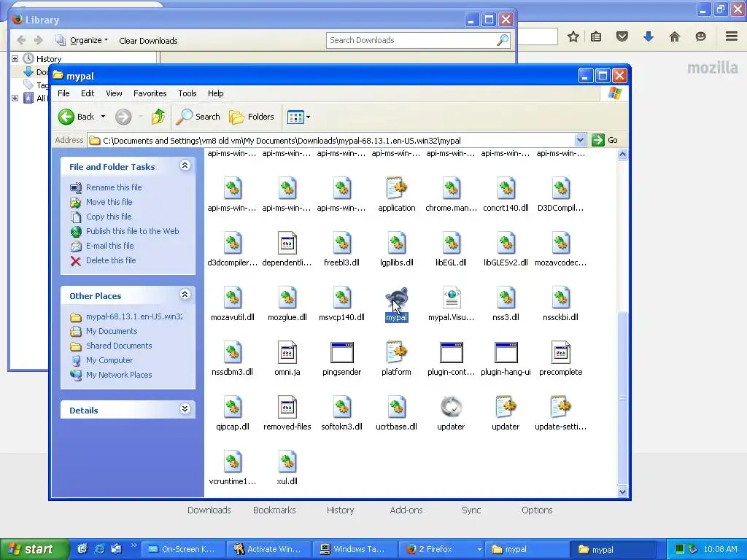Open the Favorites menu
747x560 pixels.
[150, 93]
